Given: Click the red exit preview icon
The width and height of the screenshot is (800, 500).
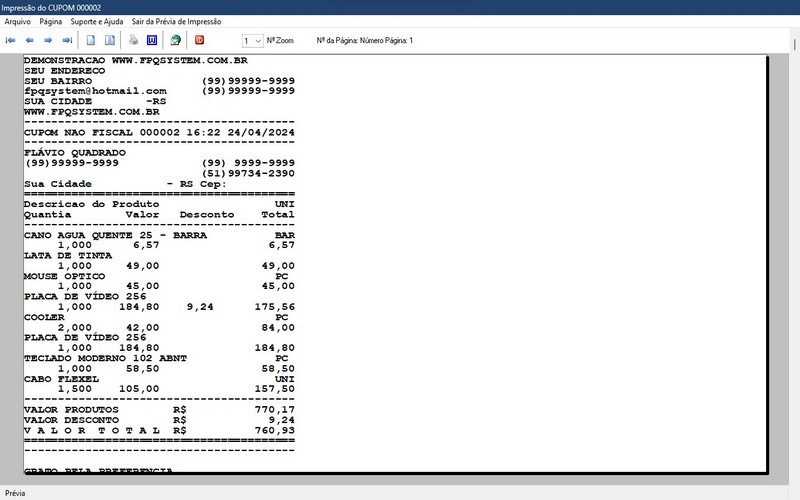Looking at the screenshot, I should [x=200, y=41].
